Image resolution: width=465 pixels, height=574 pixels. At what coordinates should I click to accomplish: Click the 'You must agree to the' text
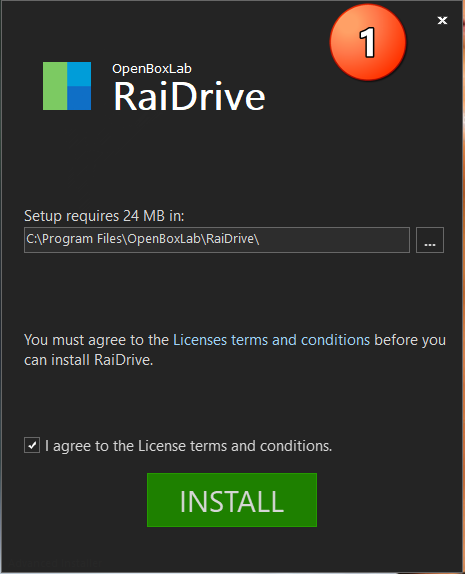point(96,340)
